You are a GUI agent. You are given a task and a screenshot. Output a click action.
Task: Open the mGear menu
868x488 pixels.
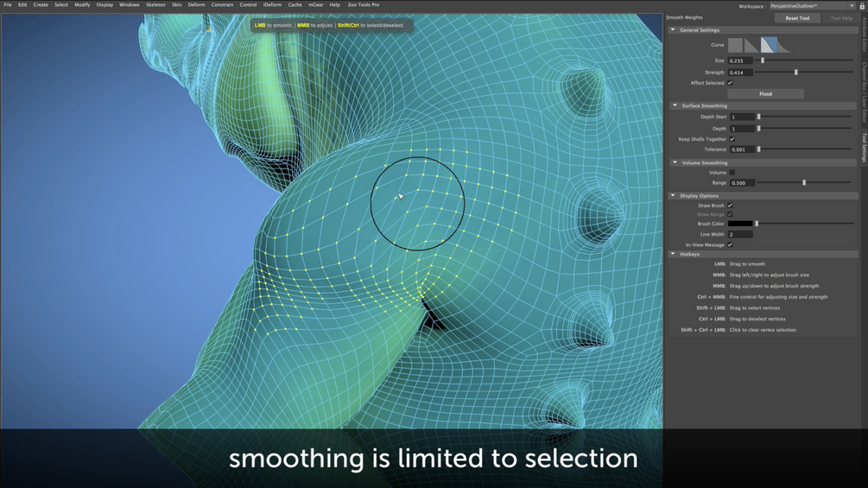(x=315, y=5)
